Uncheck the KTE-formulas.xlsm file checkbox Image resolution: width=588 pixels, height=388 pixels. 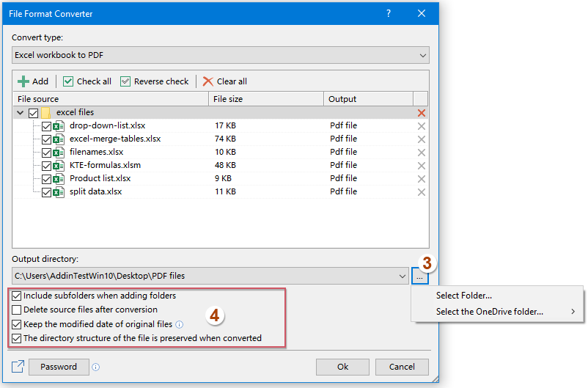pyautogui.click(x=47, y=166)
